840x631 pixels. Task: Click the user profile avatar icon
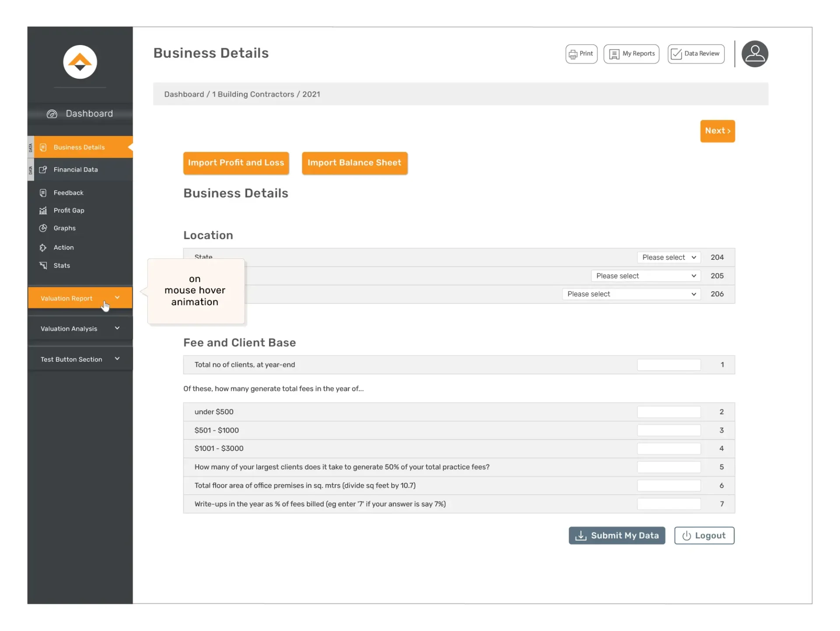click(x=754, y=54)
